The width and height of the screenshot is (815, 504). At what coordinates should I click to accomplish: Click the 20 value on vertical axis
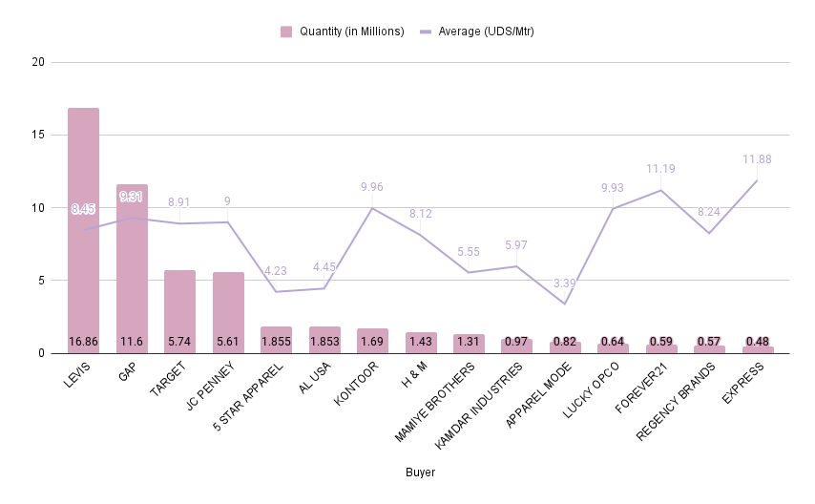pyautogui.click(x=38, y=62)
